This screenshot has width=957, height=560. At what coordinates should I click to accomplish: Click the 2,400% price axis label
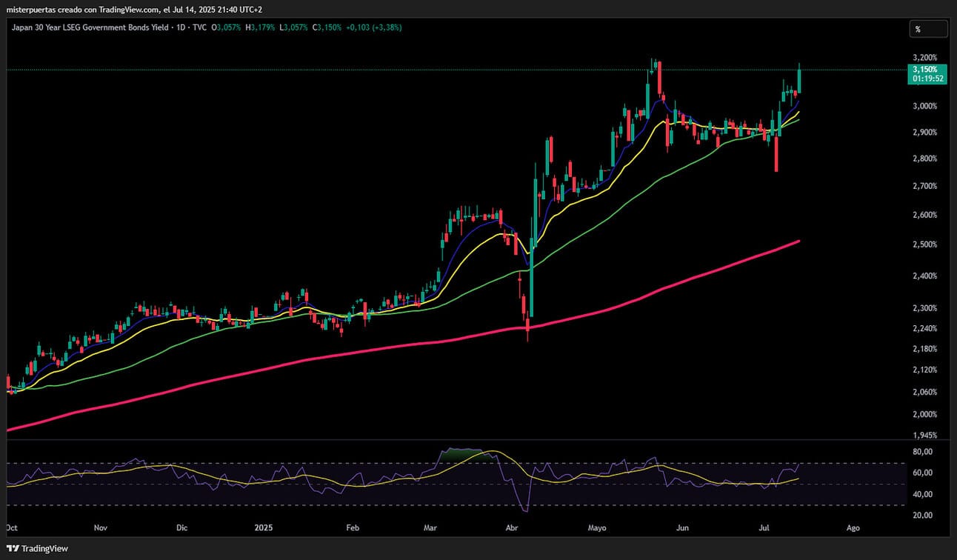pos(926,276)
